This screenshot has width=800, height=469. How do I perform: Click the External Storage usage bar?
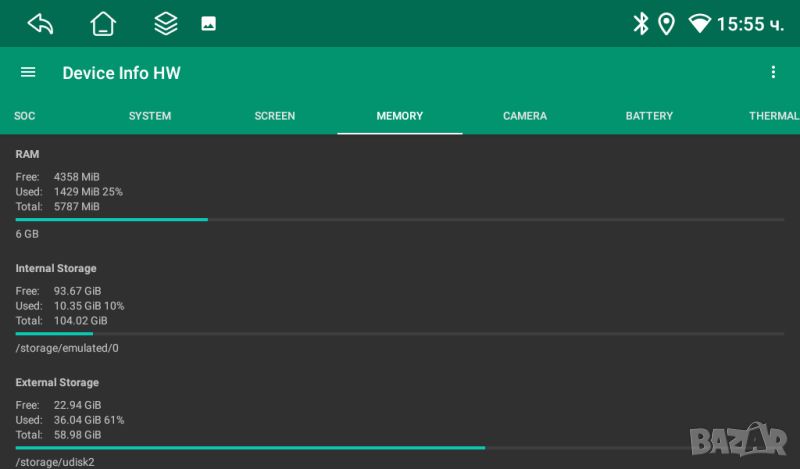(x=399, y=448)
